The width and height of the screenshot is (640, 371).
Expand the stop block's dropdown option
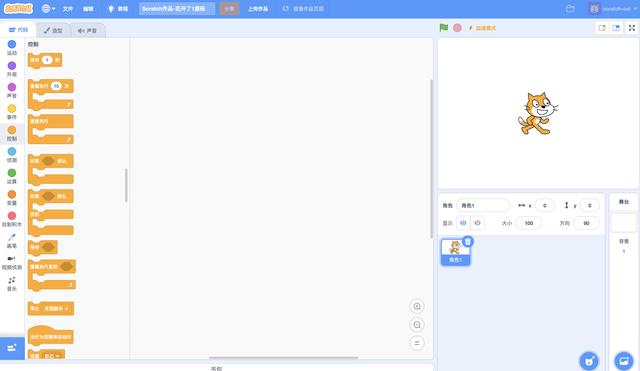[67, 309]
